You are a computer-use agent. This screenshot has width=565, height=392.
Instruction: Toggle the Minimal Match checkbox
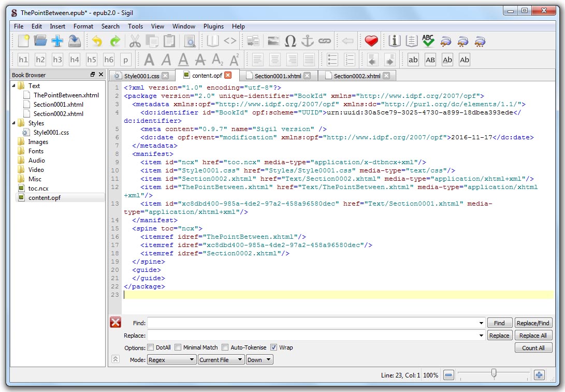pos(178,347)
